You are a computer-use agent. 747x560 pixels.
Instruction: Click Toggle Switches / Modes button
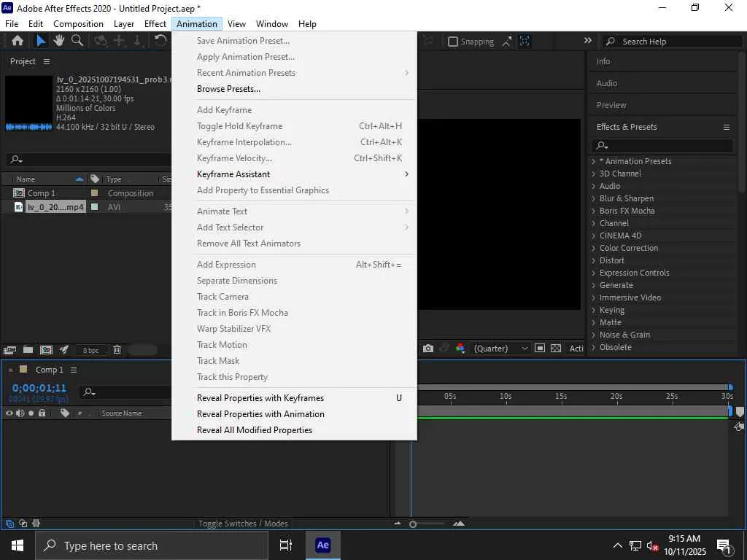coord(244,524)
